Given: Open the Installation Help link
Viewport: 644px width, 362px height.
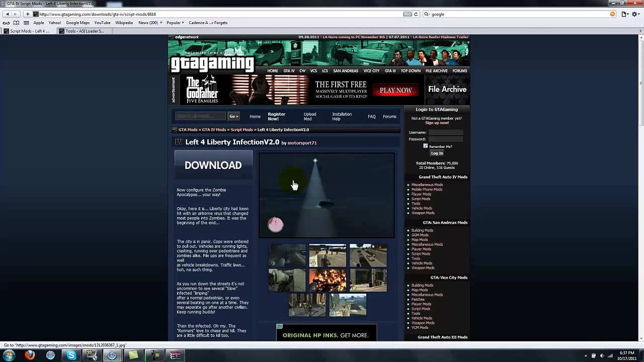Looking at the screenshot, I should (x=342, y=116).
